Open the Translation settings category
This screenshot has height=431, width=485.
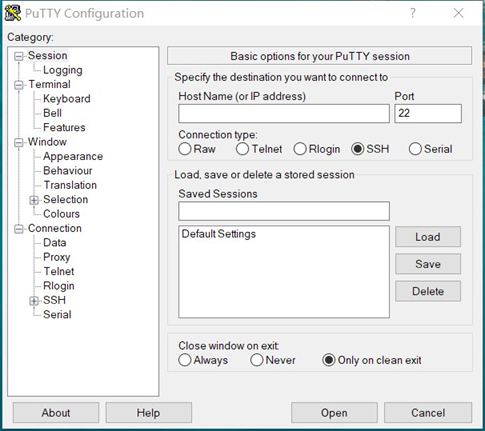click(70, 185)
